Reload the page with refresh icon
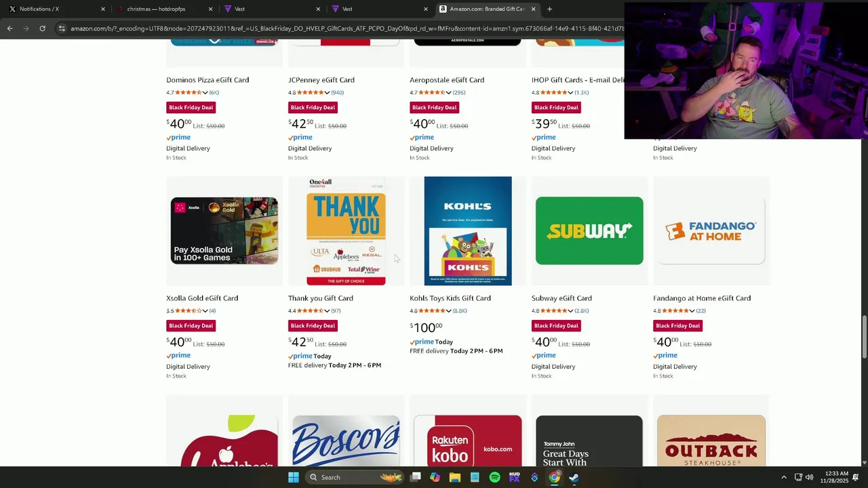 coord(42,28)
